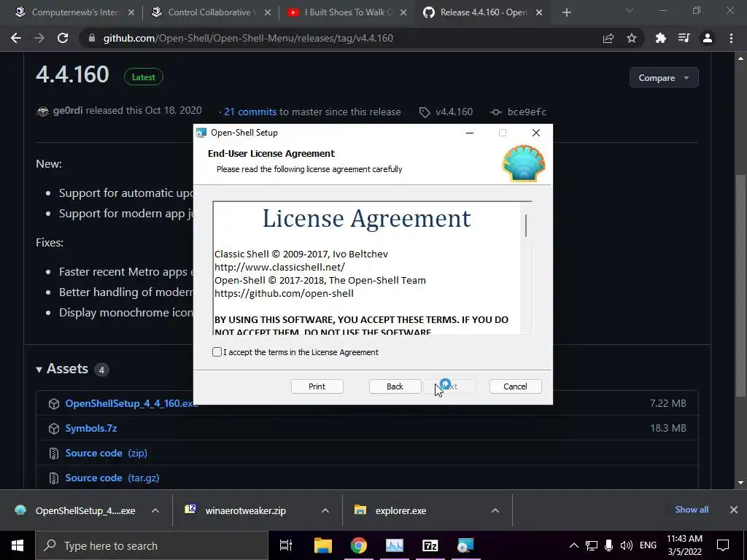Go Back in Open-Shell Setup
The image size is (747, 560).
coord(395,386)
